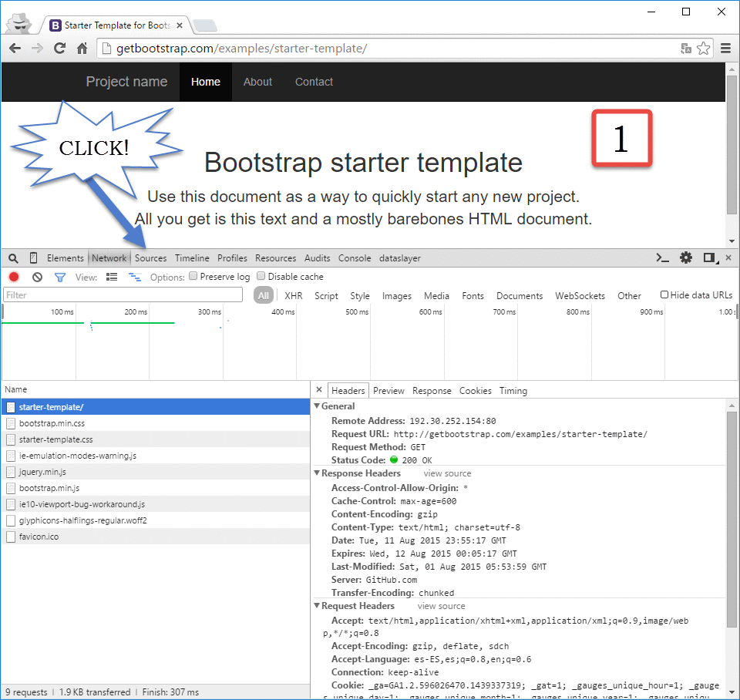This screenshot has width=740, height=700.
Task: Toggle DevTools device mode phone icon
Action: pos(33,257)
